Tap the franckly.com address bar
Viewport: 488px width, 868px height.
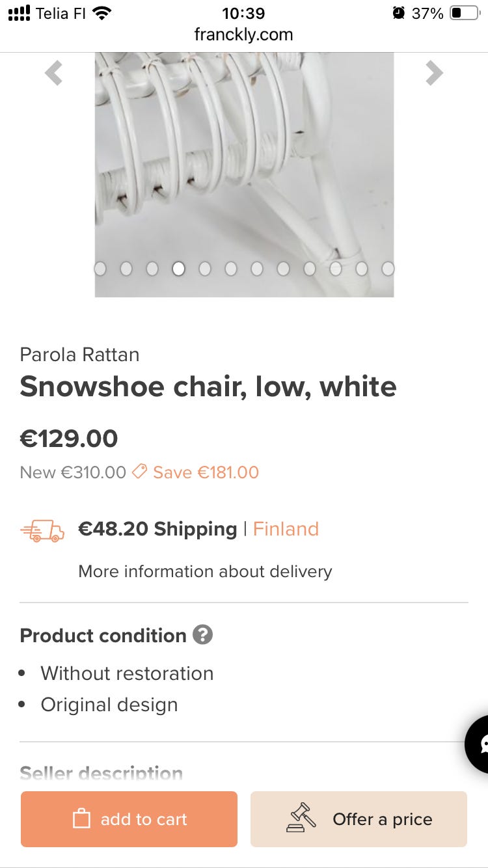[243, 34]
